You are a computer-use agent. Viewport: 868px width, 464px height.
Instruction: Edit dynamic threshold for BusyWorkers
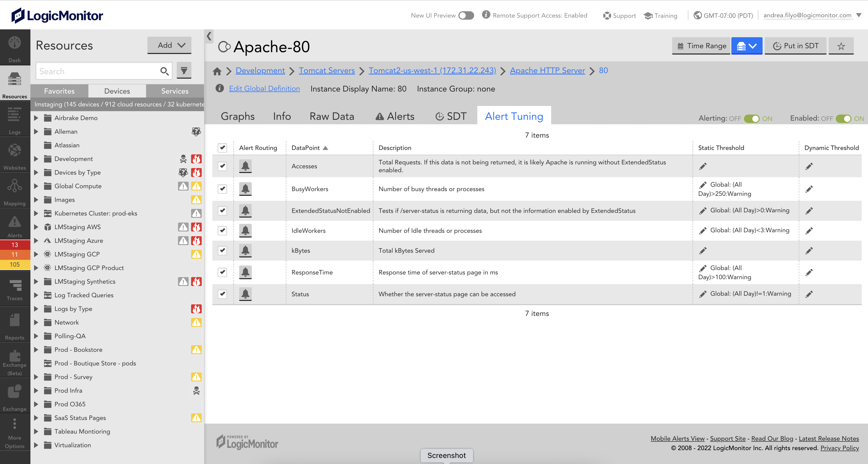(809, 189)
